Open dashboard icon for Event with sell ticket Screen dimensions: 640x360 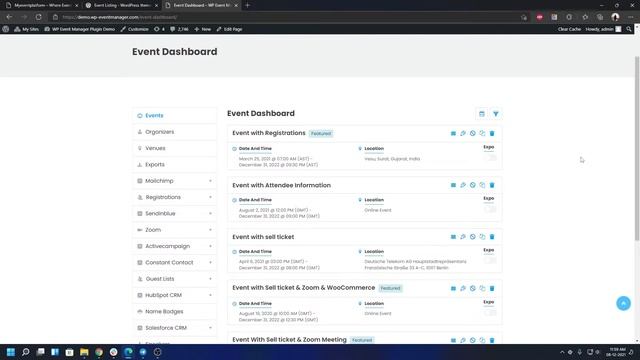tap(453, 237)
